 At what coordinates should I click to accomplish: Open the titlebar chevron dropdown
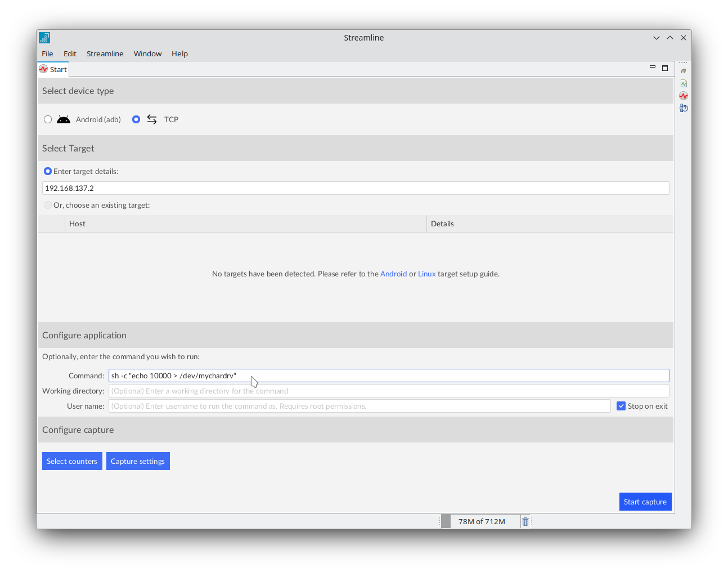coord(657,37)
